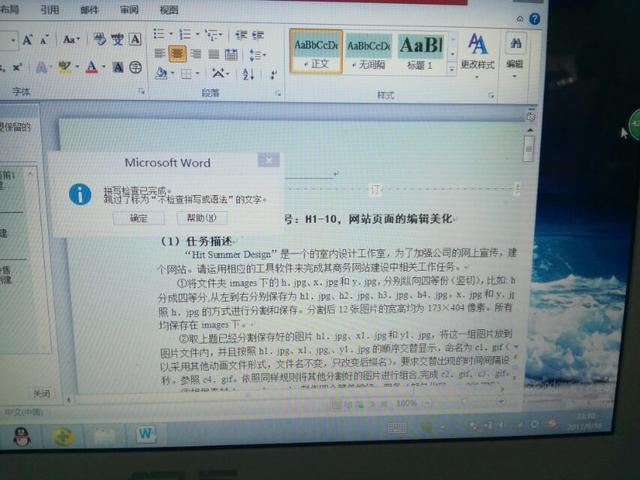Viewport: 640px width, 480px height.
Task: Open the Styles (样式) pane launcher
Action: (x=491, y=96)
